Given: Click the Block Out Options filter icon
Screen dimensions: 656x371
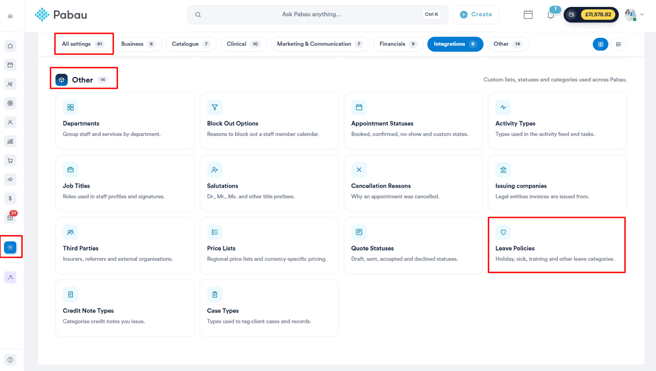Looking at the screenshot, I should [215, 107].
